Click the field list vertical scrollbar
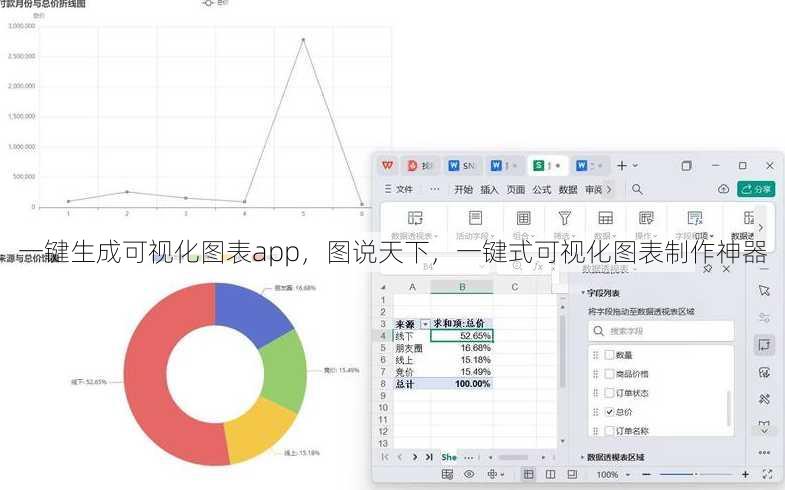 [728, 408]
